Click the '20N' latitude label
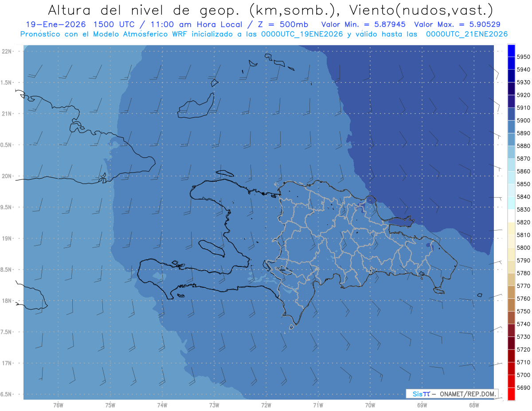Viewport: 532px width, 411px height. tap(7, 176)
